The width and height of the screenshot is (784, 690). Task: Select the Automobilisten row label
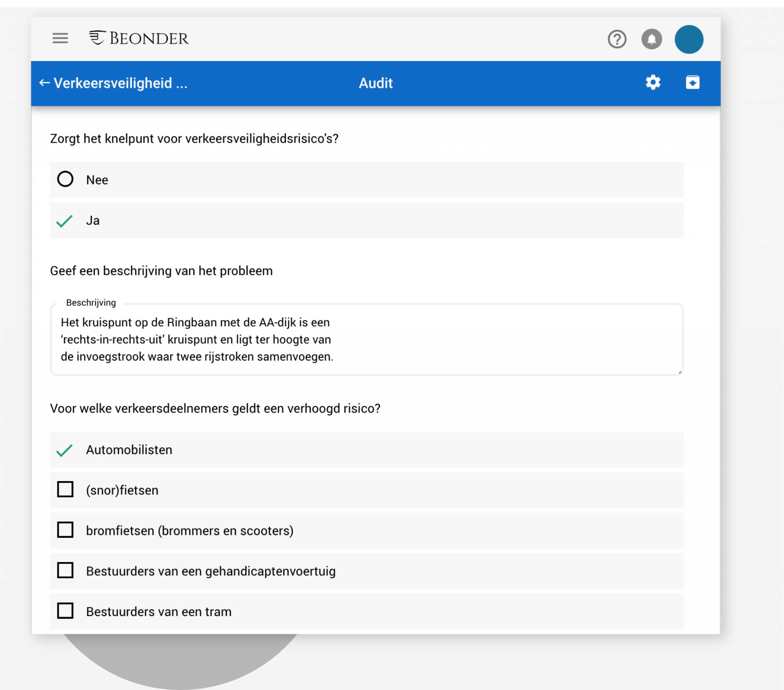[129, 450]
